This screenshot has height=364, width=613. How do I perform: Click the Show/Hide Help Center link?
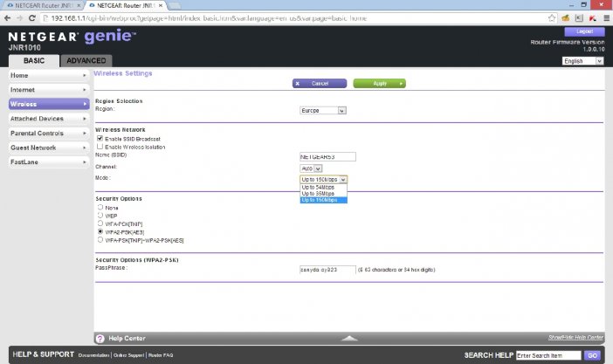[x=575, y=338]
